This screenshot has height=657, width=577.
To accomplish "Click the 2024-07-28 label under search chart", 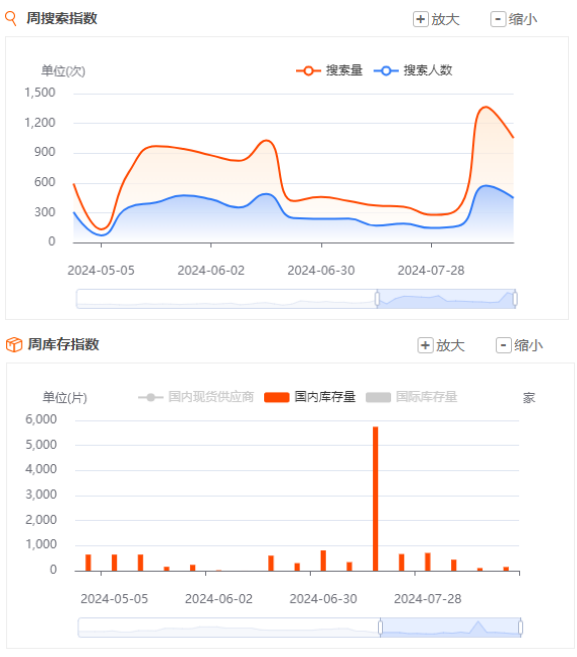I will (x=431, y=271).
